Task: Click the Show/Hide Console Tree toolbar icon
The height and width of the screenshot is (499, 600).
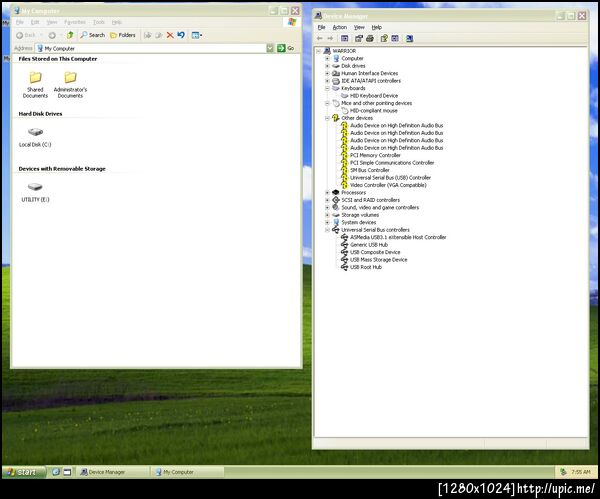Action: point(344,38)
